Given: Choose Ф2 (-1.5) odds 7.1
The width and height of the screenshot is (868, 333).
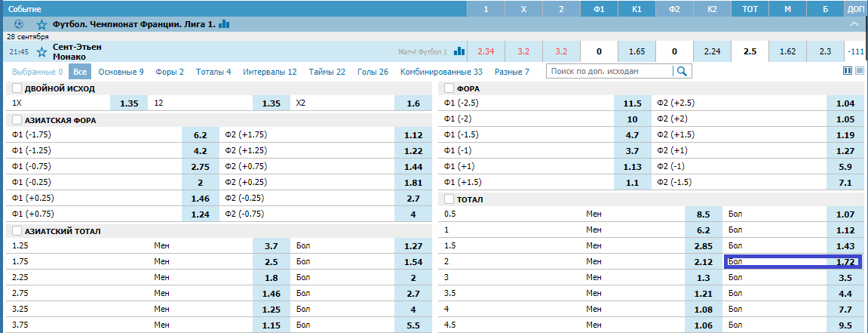Looking at the screenshot, I should click(x=845, y=182).
